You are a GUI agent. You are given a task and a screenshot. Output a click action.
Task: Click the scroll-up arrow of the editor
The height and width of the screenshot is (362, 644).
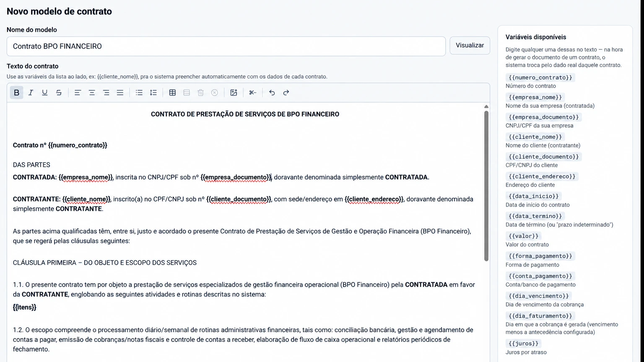click(x=486, y=107)
